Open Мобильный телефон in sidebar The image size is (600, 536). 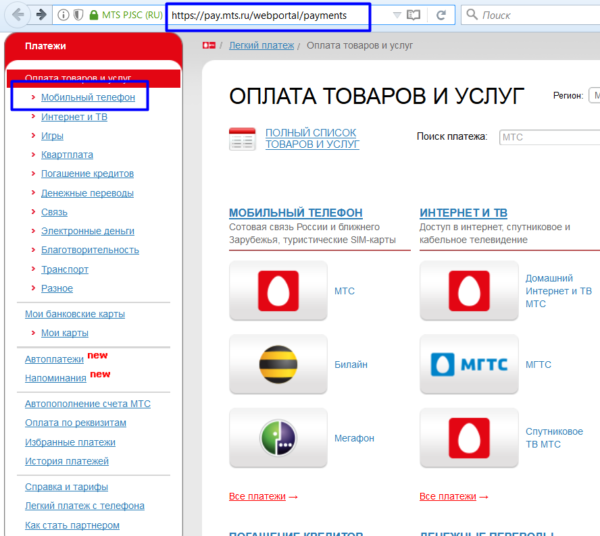(x=88, y=98)
